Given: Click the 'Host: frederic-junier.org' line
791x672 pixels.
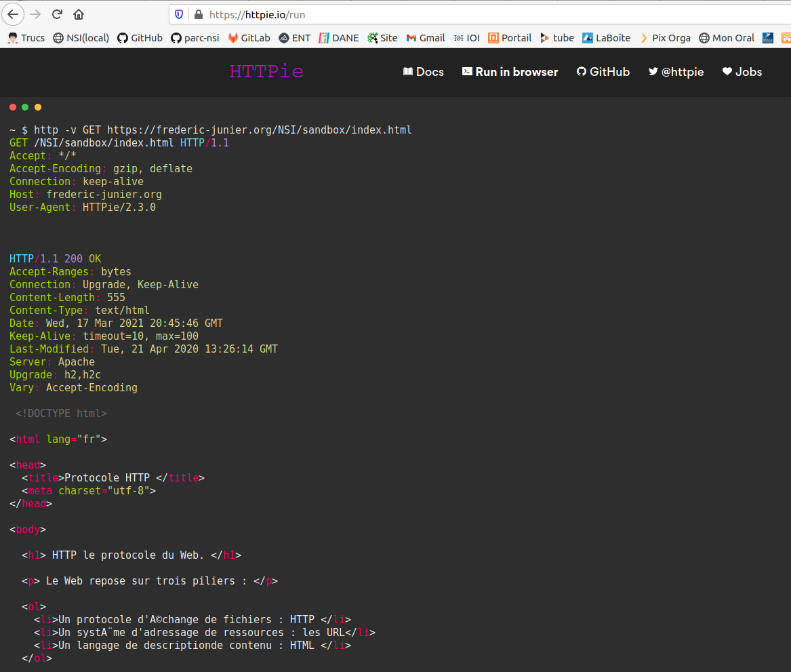Looking at the screenshot, I should pyautogui.click(x=86, y=194).
